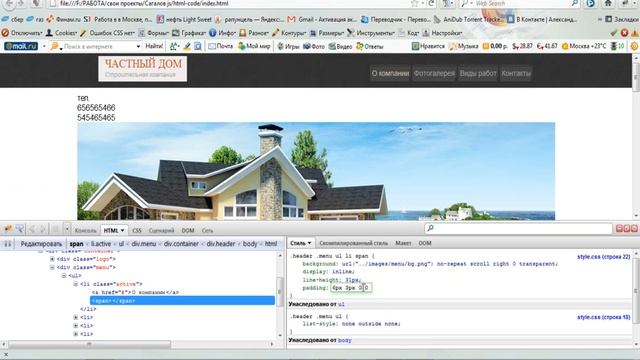640x360 pixels.
Task: Open the Cookies web developer menu
Action: coord(61,33)
